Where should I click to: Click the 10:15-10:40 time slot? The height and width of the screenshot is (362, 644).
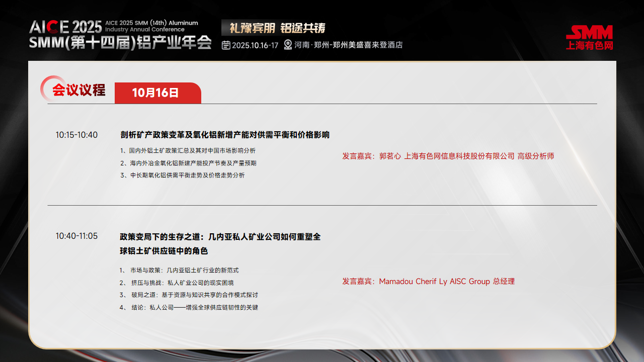(76, 135)
